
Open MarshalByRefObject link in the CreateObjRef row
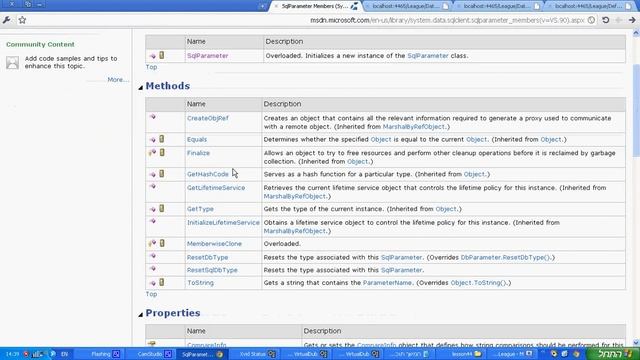pos(413,127)
